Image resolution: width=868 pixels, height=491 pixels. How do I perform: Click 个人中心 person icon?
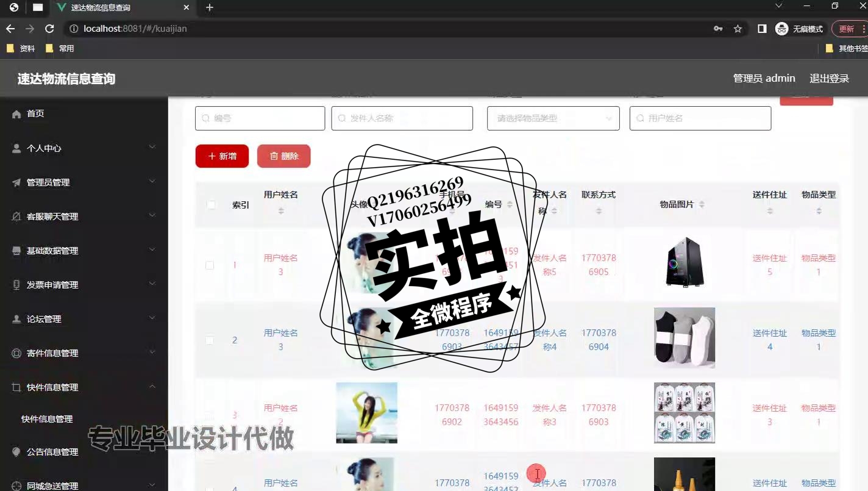(16, 148)
